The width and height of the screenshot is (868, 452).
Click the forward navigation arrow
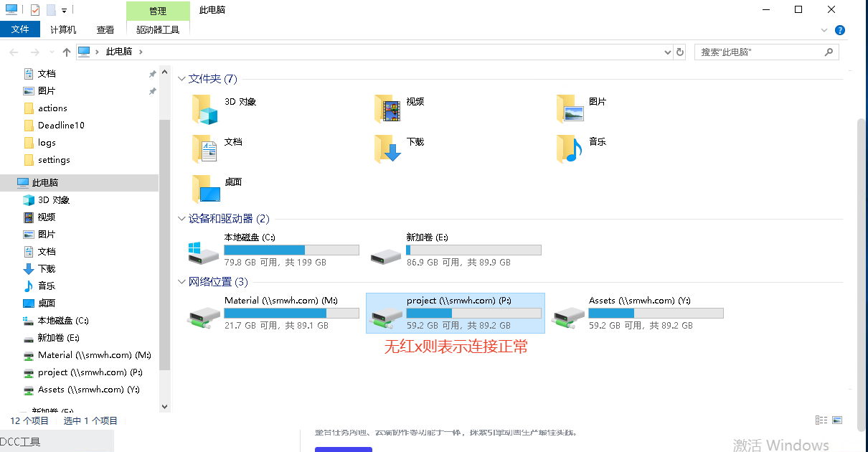(x=34, y=52)
